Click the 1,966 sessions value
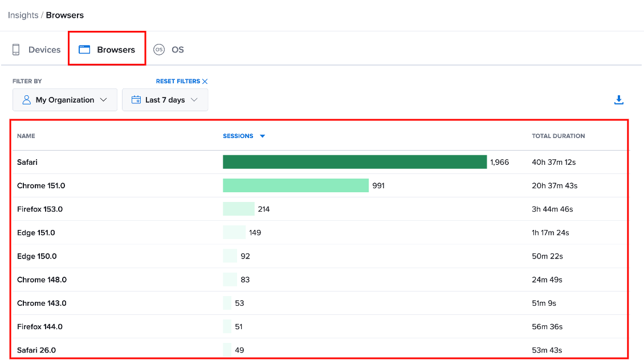Viewport: 644px width, 360px height. coord(499,163)
